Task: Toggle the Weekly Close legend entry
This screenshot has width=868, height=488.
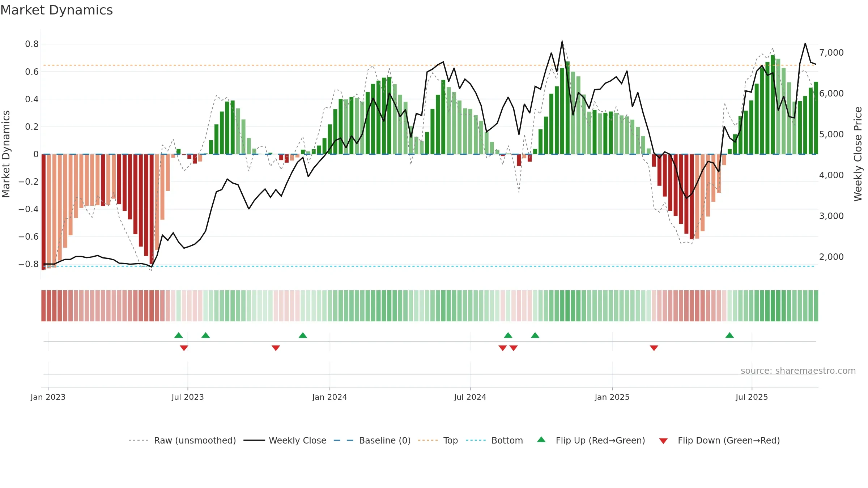Action: tap(285, 440)
